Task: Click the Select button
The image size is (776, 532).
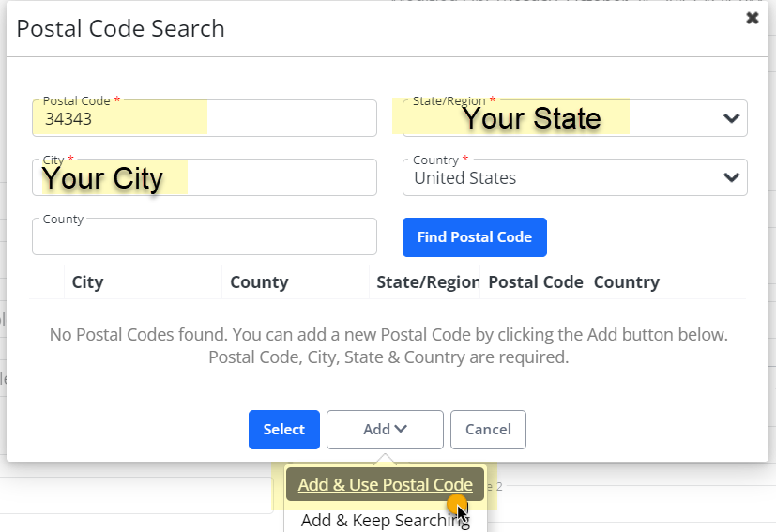Action: click(284, 430)
